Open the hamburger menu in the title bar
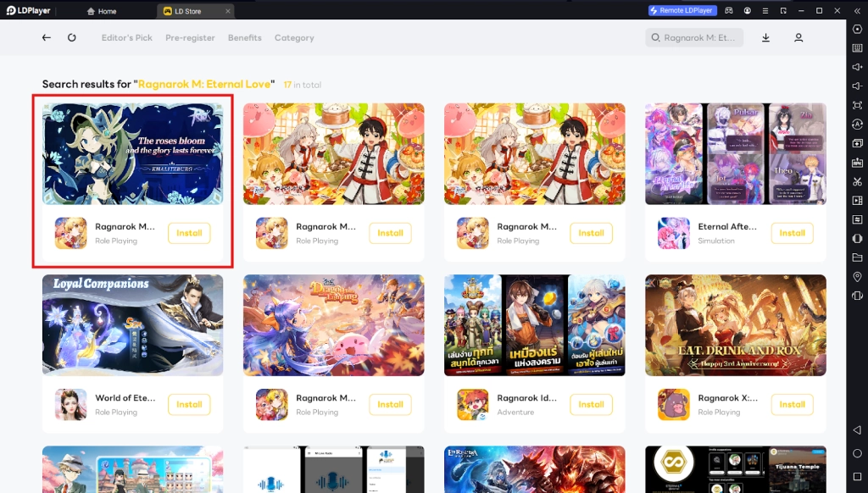 pyautogui.click(x=766, y=11)
